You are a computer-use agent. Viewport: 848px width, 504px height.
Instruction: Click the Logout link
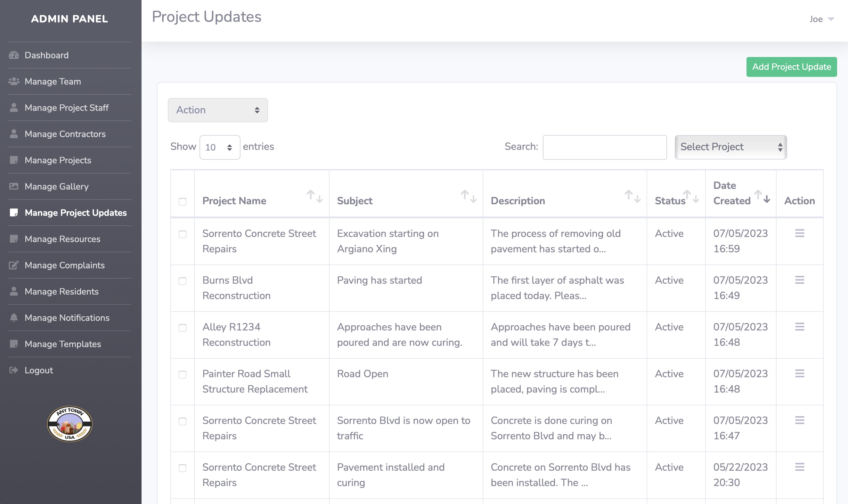(x=39, y=370)
